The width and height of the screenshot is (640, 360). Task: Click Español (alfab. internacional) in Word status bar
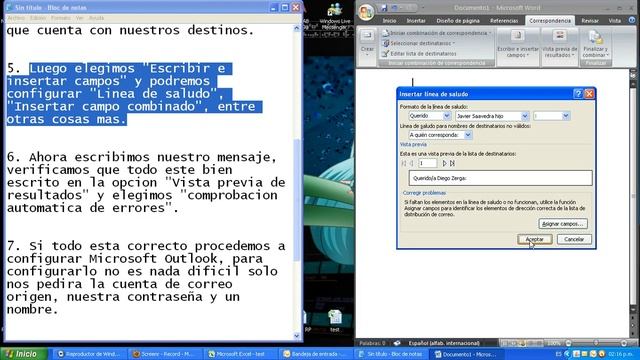coord(444,343)
